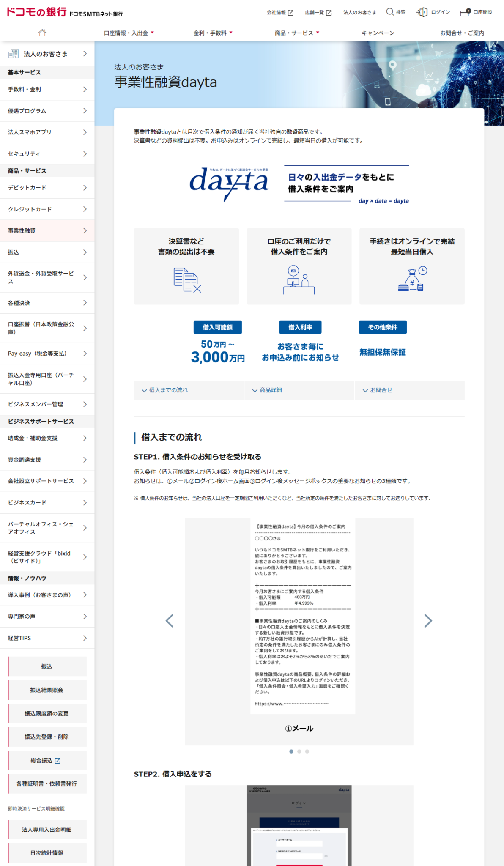Image resolution: width=504 pixels, height=866 pixels.
Task: Click the search magnifier icon
Action: coord(390,12)
